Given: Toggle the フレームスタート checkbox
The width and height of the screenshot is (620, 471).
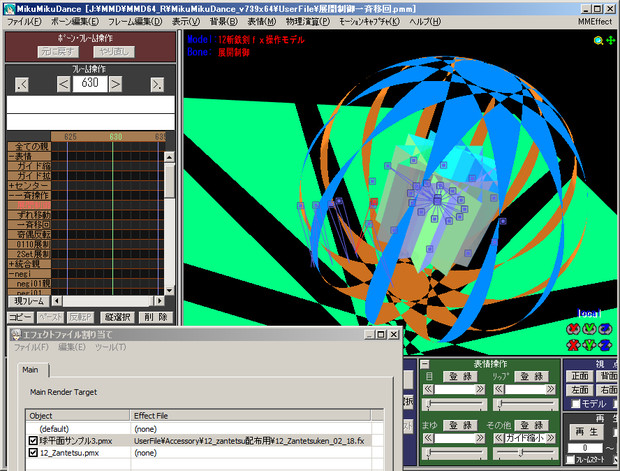Looking at the screenshot, I should pyautogui.click(x=570, y=460).
